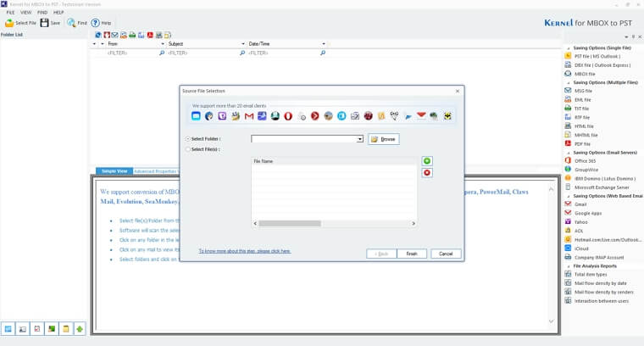Open the HELP menu
Image resolution: width=644 pixels, height=346 pixels.
pyautogui.click(x=58, y=13)
